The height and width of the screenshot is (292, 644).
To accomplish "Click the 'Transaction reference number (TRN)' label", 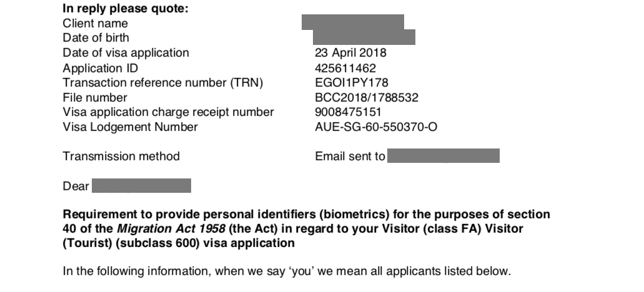I will point(162,83).
